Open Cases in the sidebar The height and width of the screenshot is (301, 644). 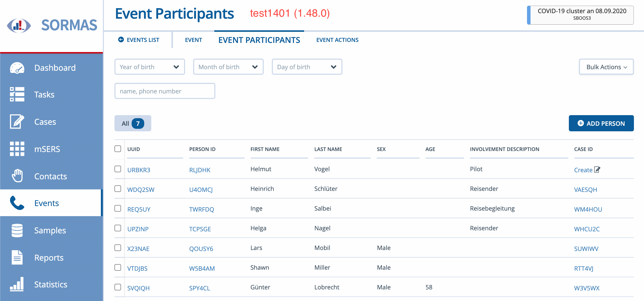pos(51,122)
